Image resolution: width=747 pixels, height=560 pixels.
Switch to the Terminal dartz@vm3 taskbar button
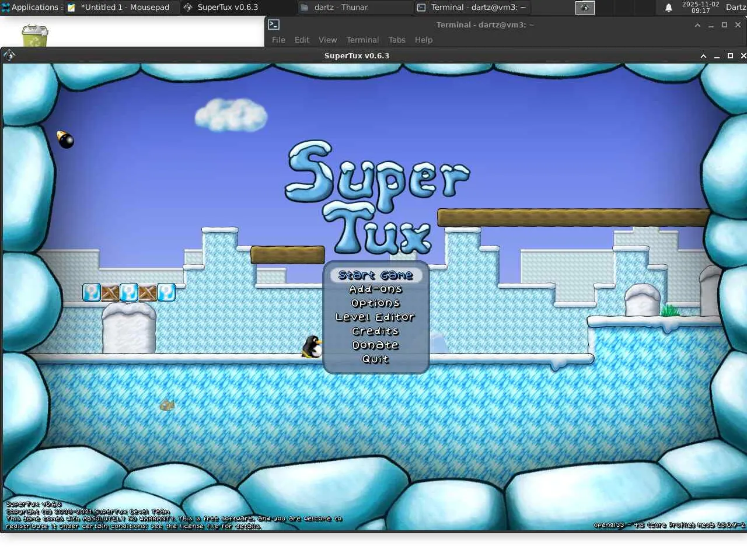point(472,8)
